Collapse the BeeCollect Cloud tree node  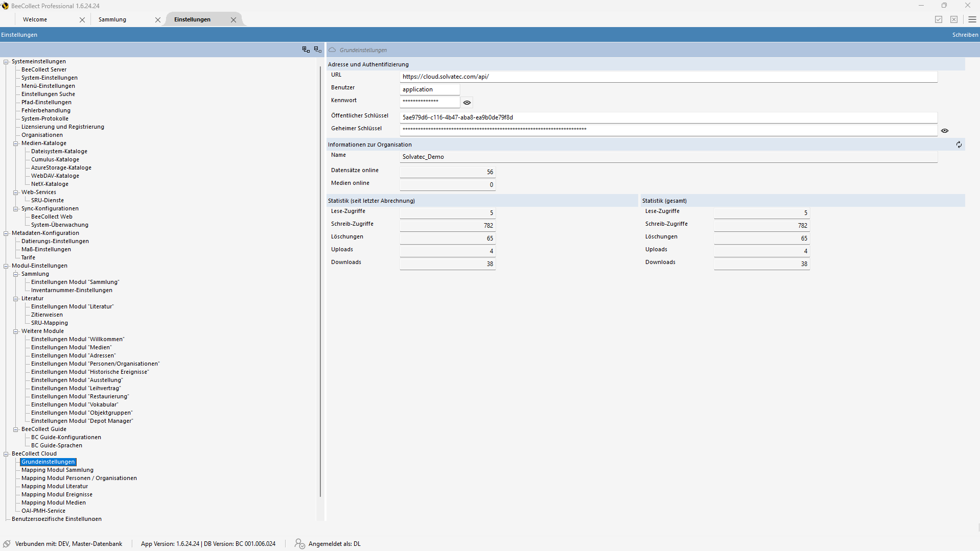click(6, 454)
